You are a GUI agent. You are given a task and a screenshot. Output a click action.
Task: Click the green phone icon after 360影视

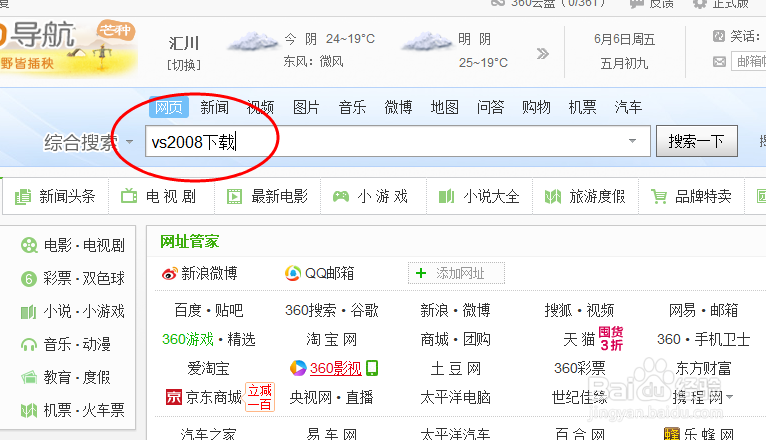point(372,368)
